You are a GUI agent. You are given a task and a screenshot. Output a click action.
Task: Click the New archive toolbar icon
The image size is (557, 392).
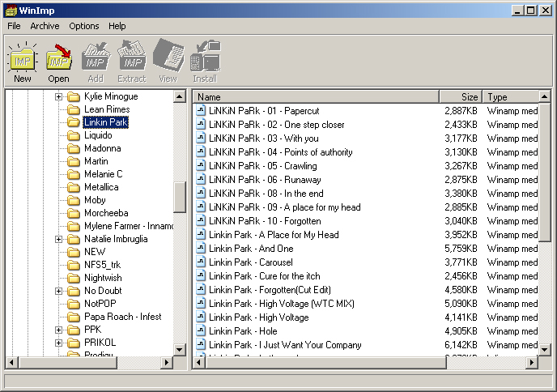tap(23, 62)
